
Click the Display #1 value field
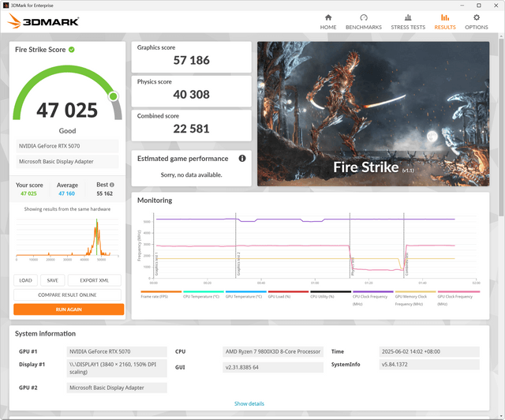(x=117, y=368)
